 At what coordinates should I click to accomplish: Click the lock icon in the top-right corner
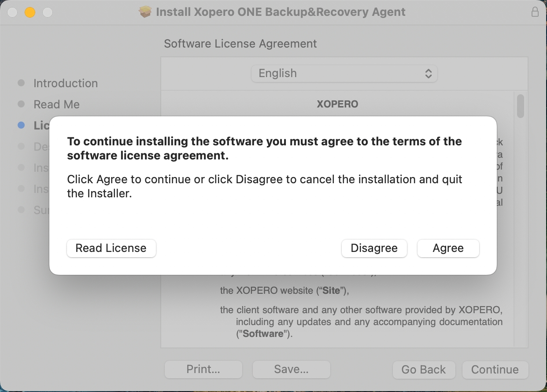(x=535, y=12)
